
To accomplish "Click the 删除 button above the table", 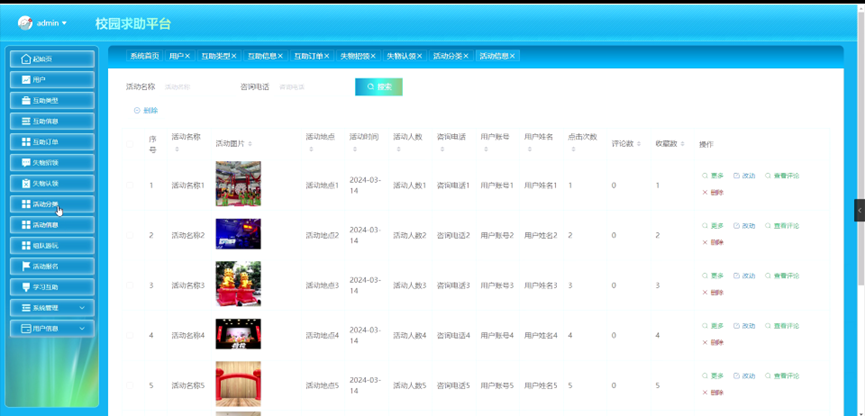I will coord(146,110).
